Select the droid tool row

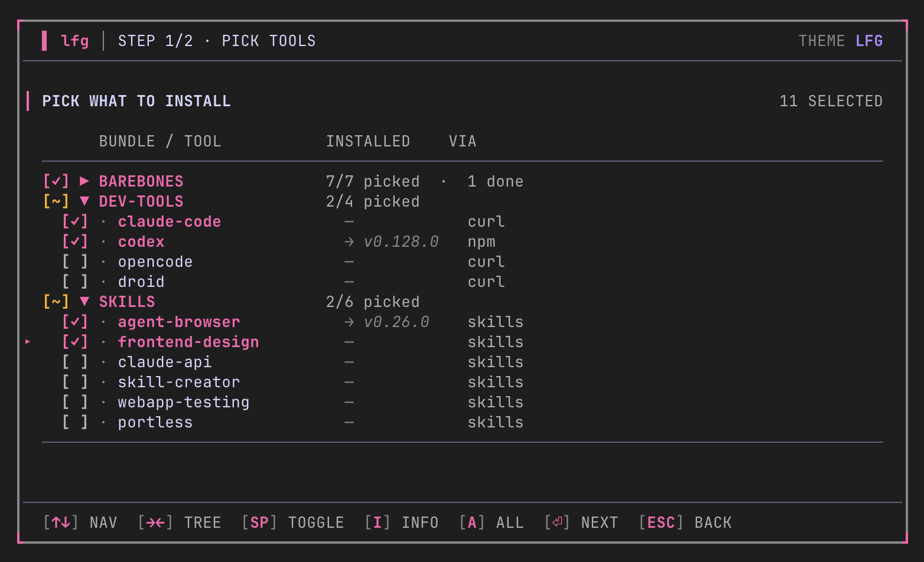pos(463,282)
